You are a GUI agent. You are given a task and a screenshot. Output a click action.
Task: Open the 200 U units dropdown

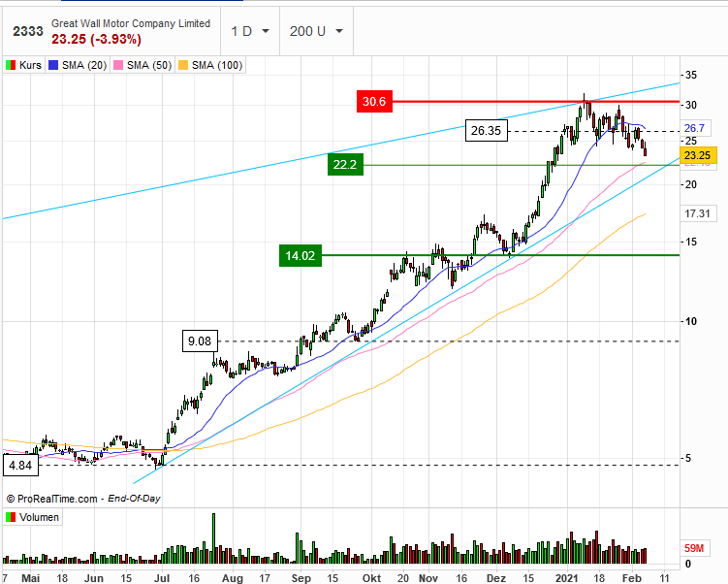[316, 31]
